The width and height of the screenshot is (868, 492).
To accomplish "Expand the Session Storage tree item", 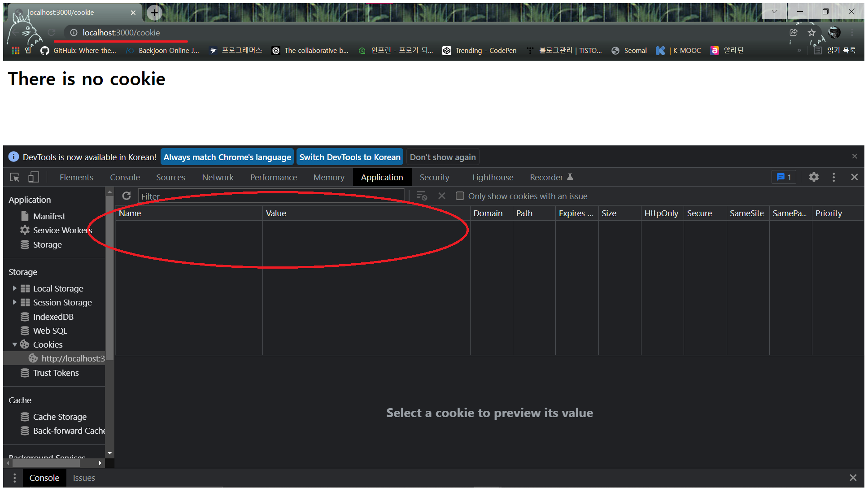I will [x=14, y=302].
